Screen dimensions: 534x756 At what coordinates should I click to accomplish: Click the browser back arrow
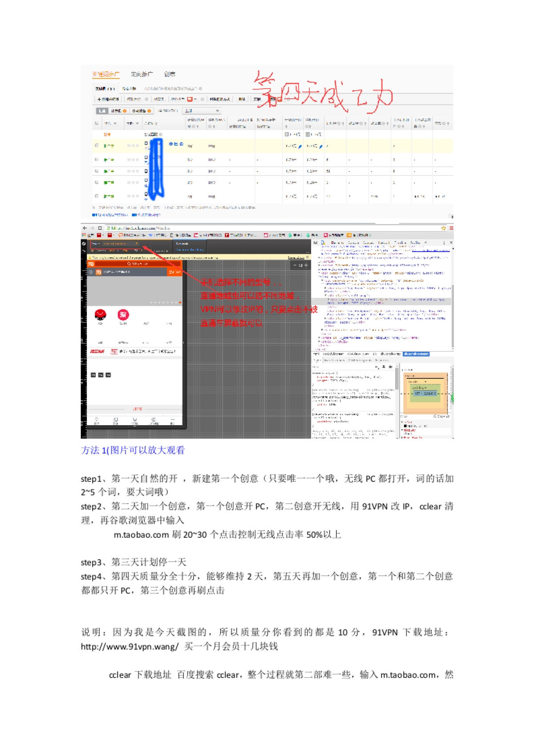tap(85, 228)
